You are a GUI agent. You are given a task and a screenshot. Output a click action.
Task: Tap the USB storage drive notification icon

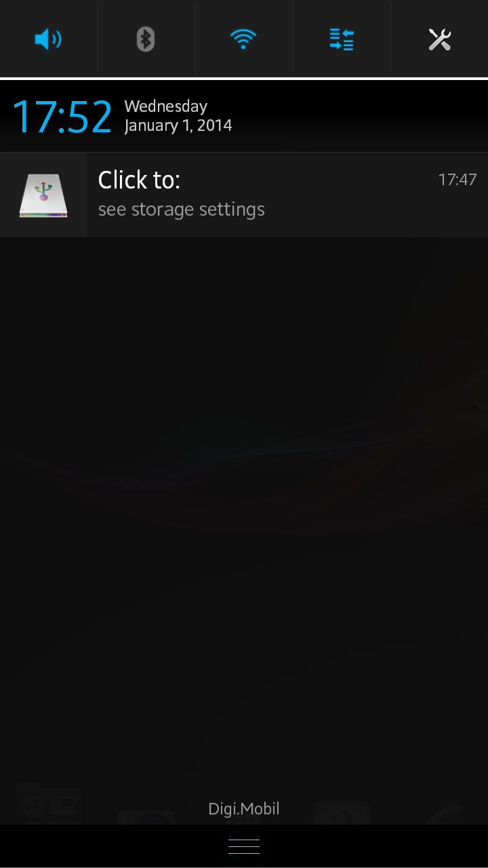tap(43, 195)
